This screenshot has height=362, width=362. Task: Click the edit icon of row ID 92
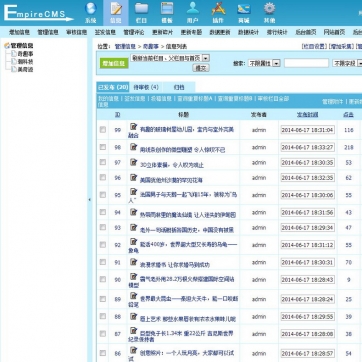134,242
